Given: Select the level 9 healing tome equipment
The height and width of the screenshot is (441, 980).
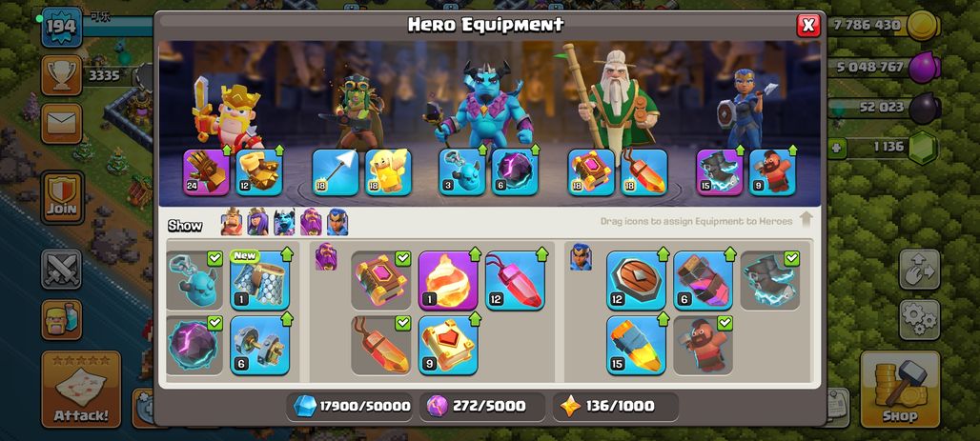Looking at the screenshot, I should coord(447,346).
